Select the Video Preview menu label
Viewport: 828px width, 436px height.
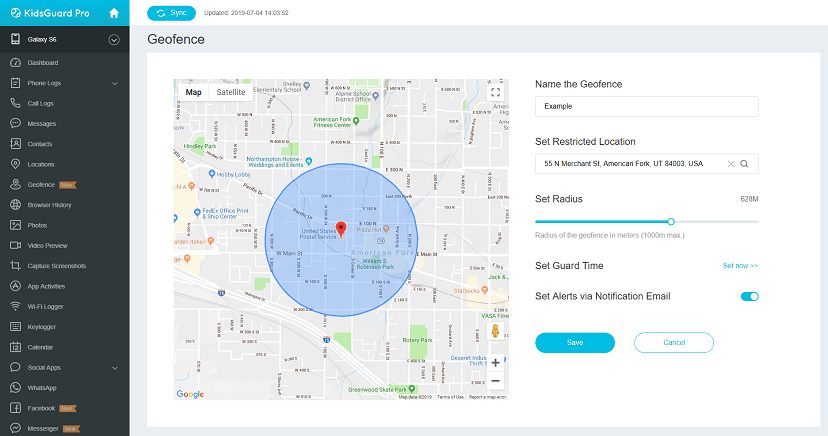pyautogui.click(x=48, y=245)
